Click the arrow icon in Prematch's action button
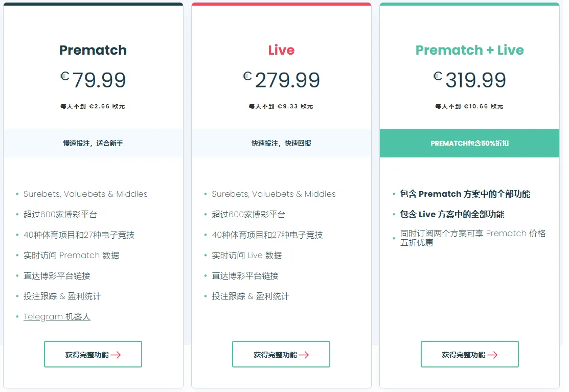 [116, 354]
